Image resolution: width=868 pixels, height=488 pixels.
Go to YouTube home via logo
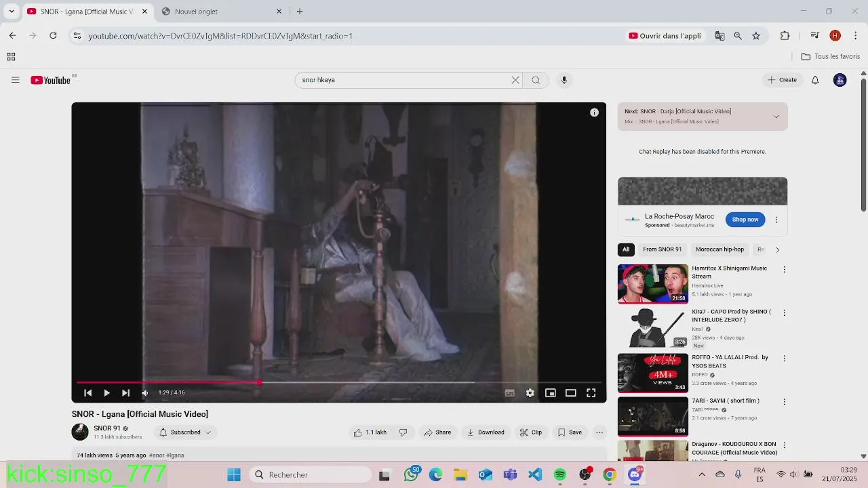[51, 80]
